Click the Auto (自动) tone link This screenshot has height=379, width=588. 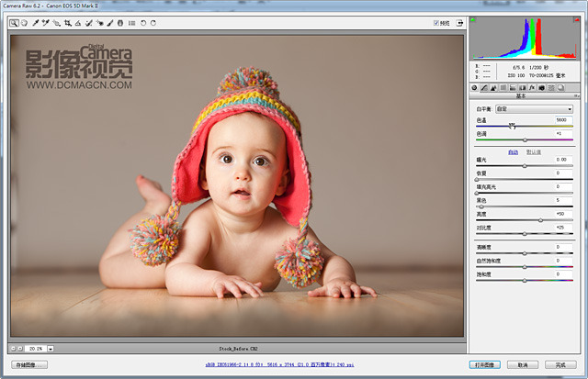point(513,152)
